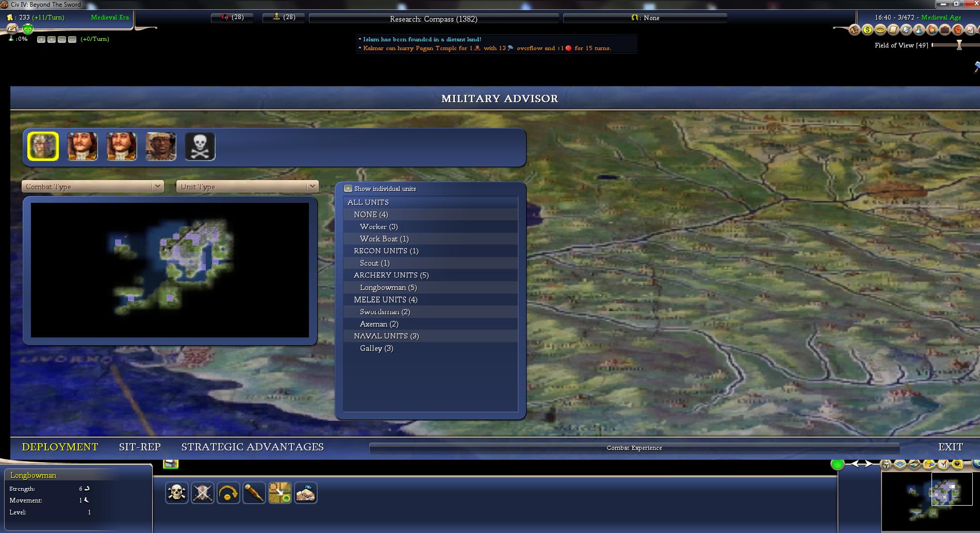Click the left cycle arrow near minimap

pyautogui.click(x=856, y=464)
